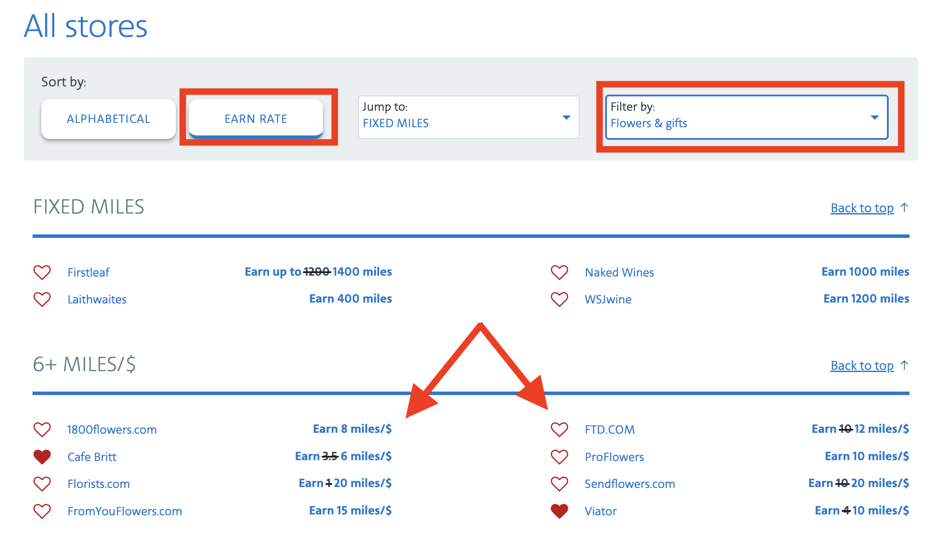Favorite Laithwaites with heart icon

click(x=42, y=299)
